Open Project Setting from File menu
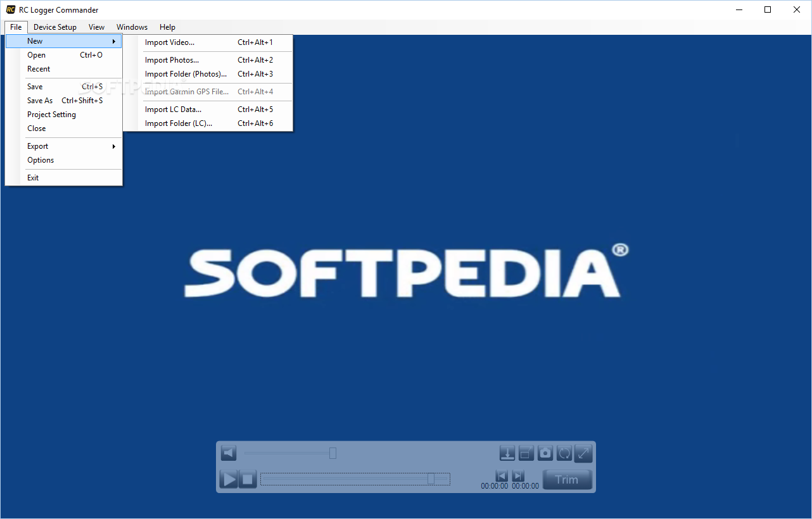 [64, 115]
